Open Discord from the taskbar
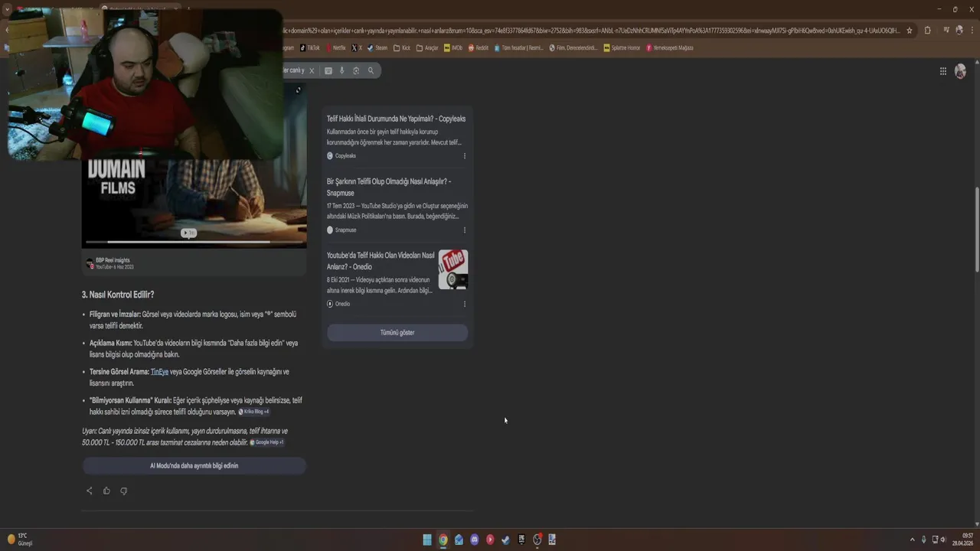The height and width of the screenshot is (551, 980). point(474,540)
